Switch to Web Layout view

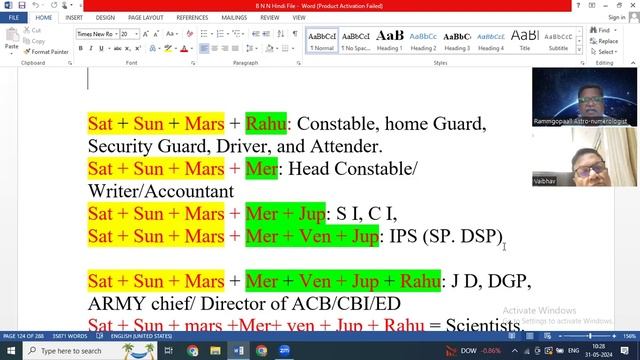pyautogui.click(x=547, y=336)
